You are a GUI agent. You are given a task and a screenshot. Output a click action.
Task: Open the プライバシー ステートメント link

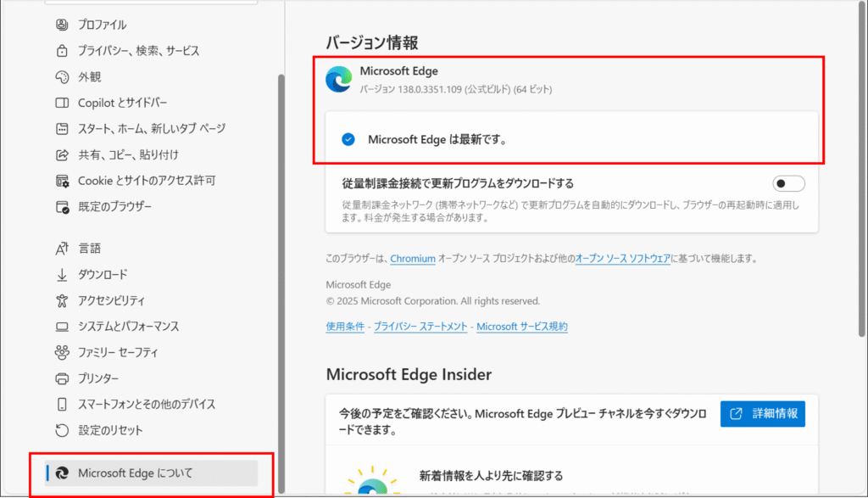pyautogui.click(x=420, y=327)
